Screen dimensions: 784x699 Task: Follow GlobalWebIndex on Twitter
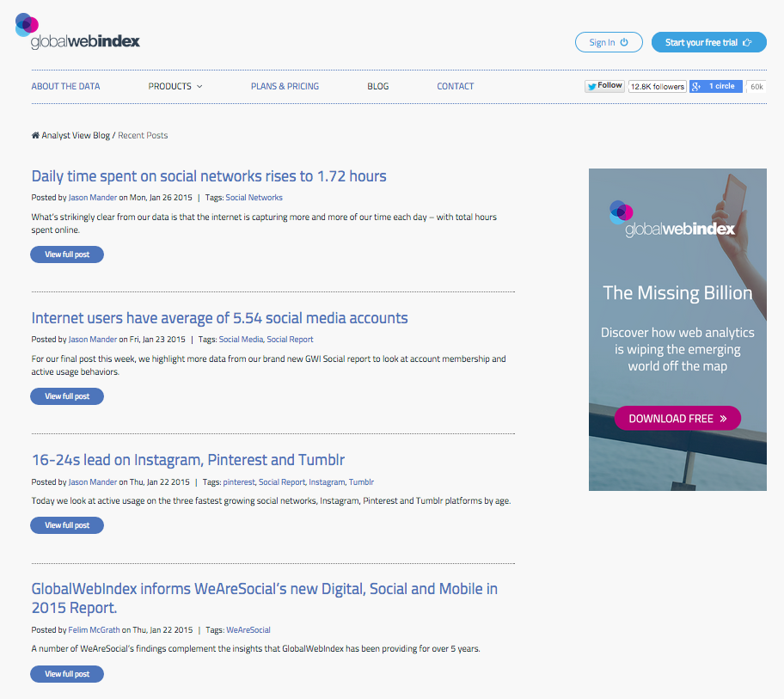[x=604, y=85]
